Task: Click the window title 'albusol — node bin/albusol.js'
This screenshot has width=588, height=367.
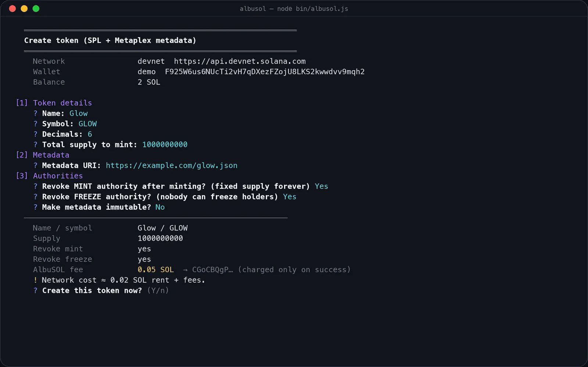Action: click(294, 8)
